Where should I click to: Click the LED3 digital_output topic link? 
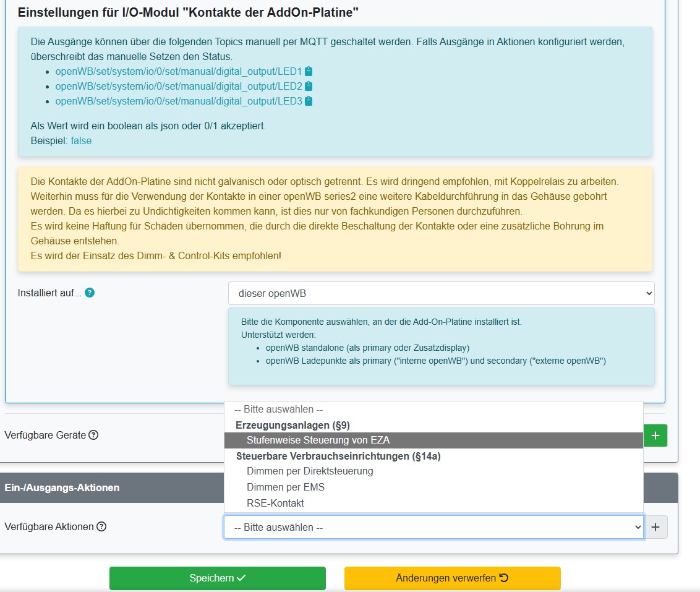coord(179,101)
